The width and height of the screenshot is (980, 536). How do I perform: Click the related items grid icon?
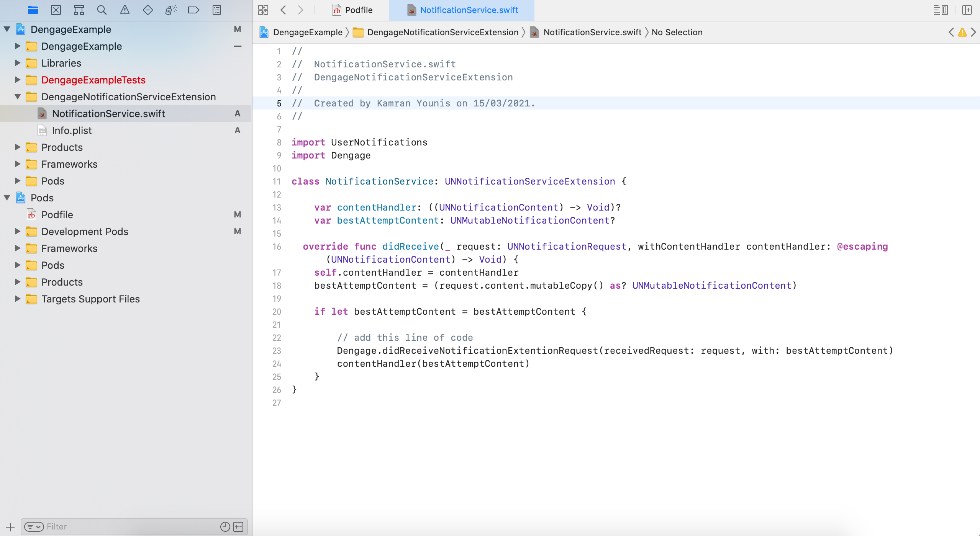tap(263, 10)
